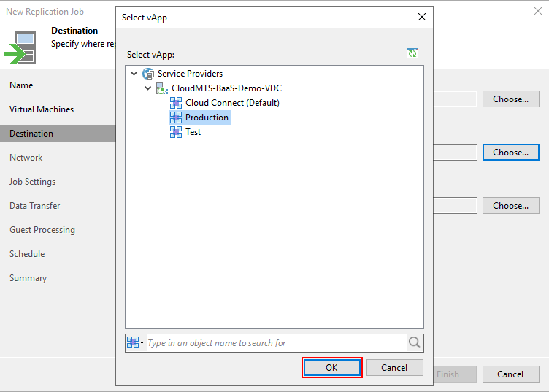Close the Select vApp dialog
The image size is (549, 392).
[x=421, y=18]
